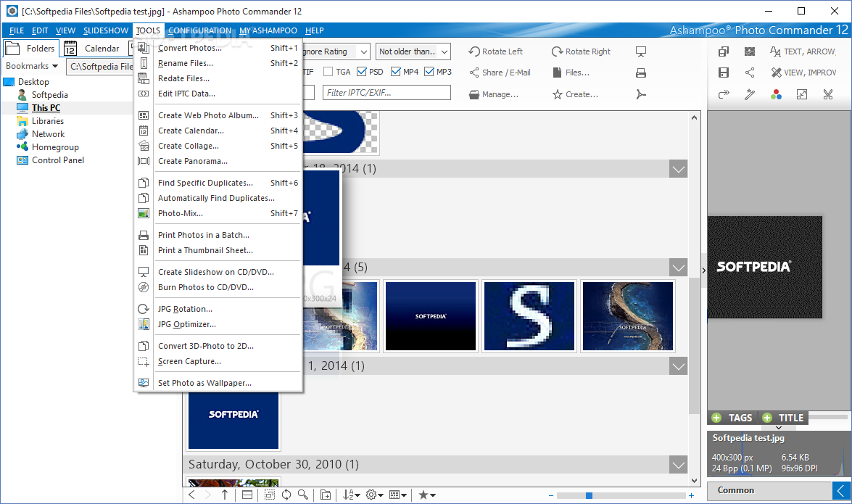Open the large S letter thumbnail

click(529, 316)
